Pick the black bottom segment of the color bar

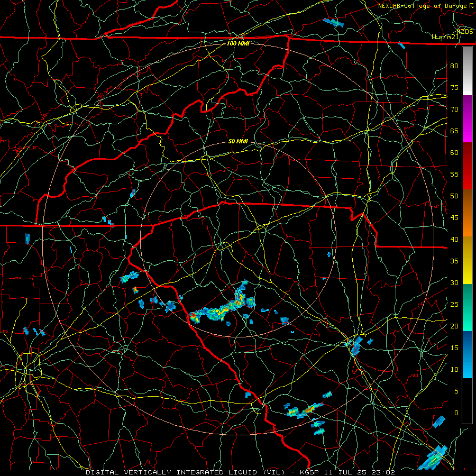pos(467,401)
